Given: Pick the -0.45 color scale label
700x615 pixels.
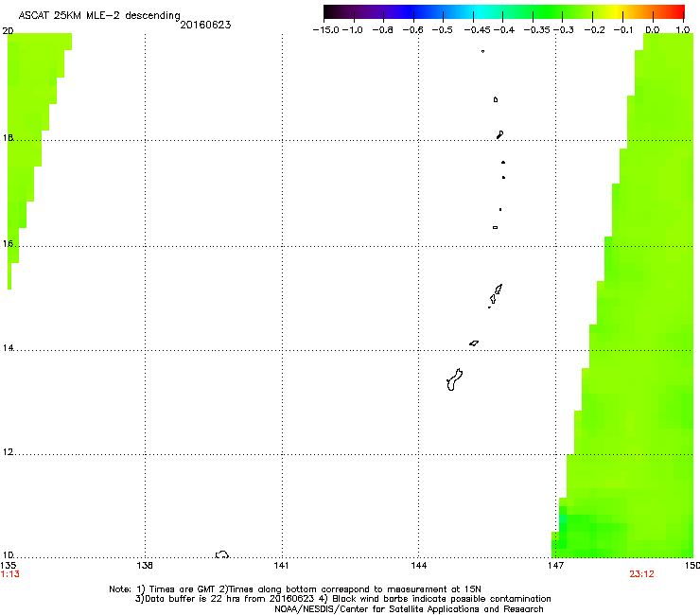Looking at the screenshot, I should click(477, 30).
